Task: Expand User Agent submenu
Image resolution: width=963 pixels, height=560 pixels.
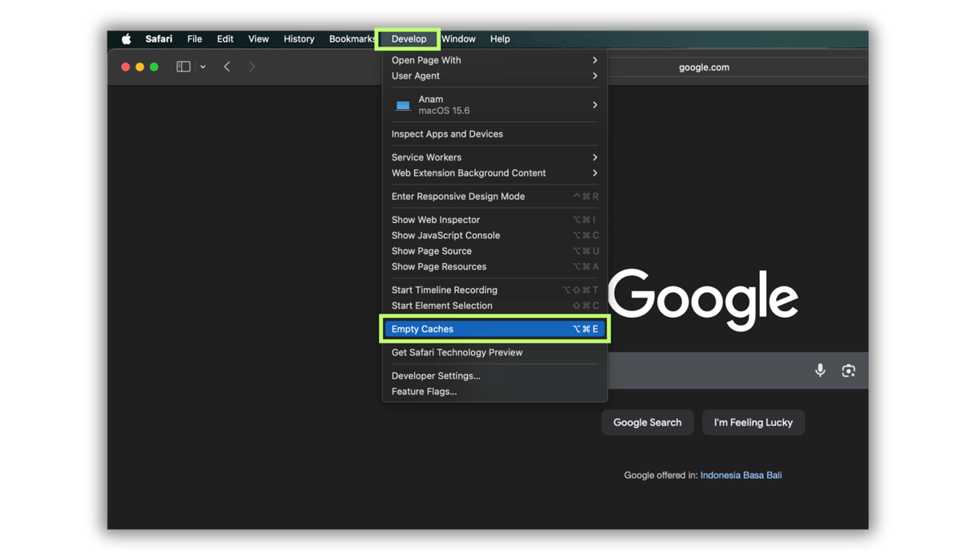Action: click(x=494, y=76)
